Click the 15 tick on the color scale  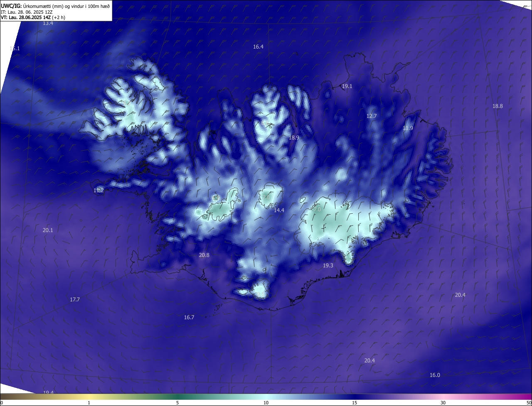point(355,403)
